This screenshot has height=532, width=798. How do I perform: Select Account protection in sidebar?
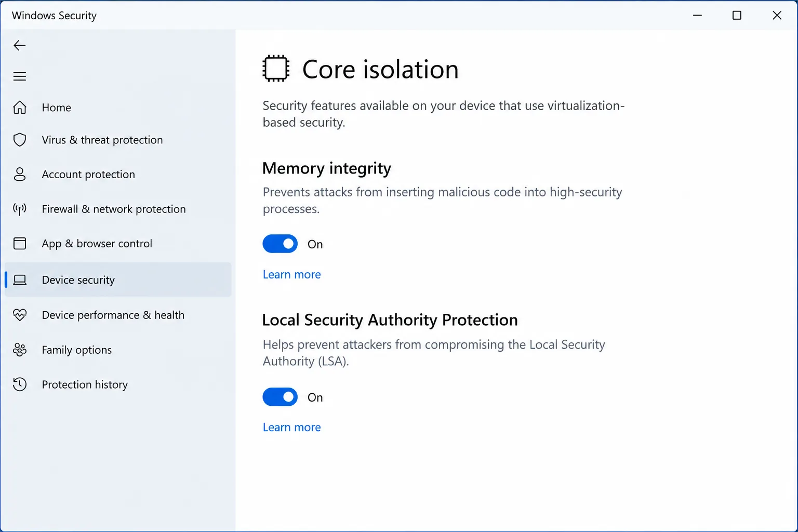(118, 174)
